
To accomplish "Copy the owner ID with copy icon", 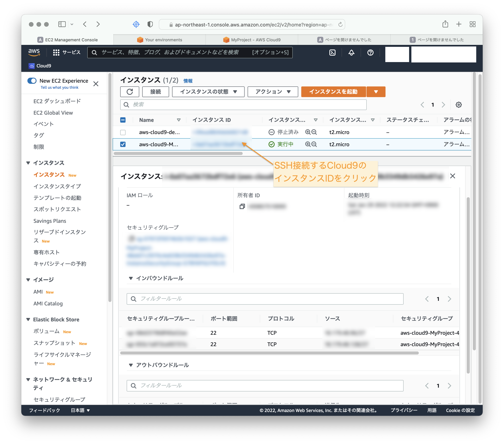I will (x=242, y=206).
